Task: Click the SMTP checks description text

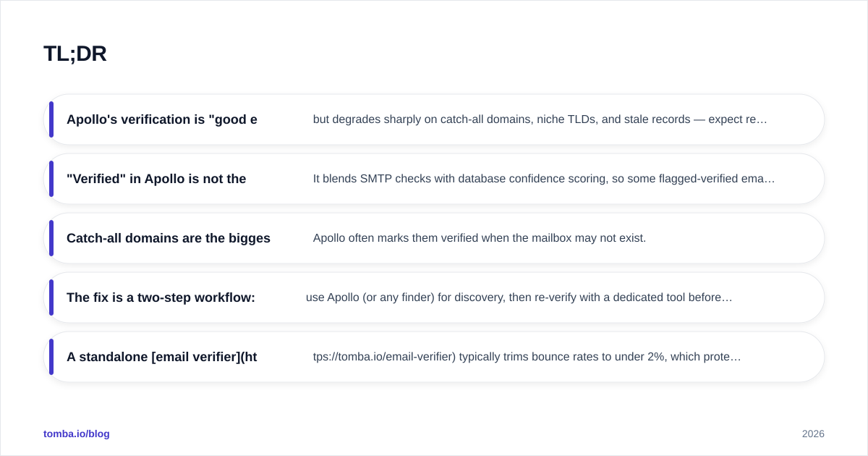Action: pos(544,179)
